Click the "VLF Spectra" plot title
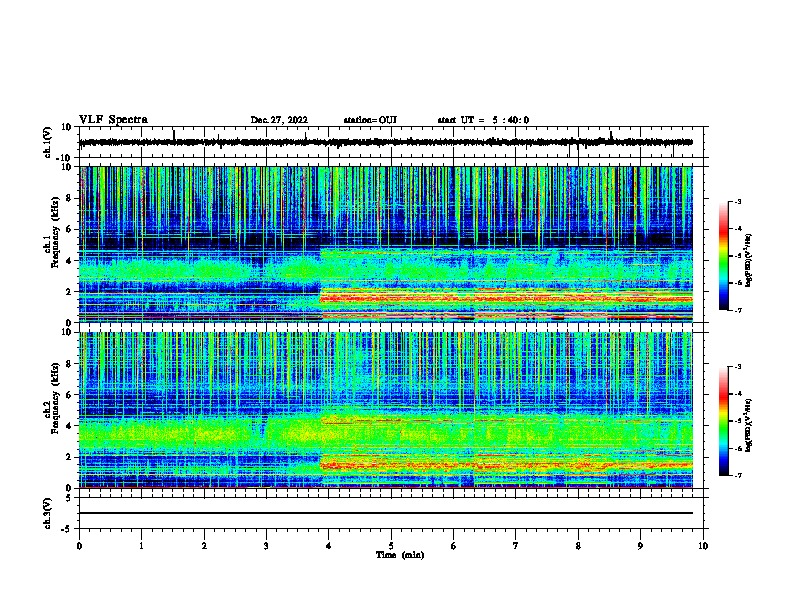Image resolution: width=792 pixels, height=612 pixels. click(x=113, y=120)
